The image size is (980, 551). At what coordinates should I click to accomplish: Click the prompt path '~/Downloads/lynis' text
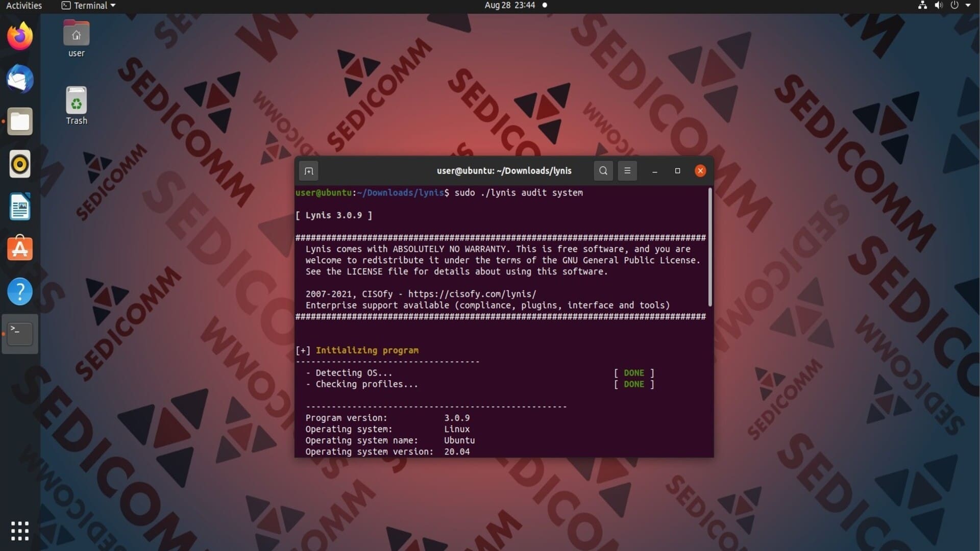pos(401,193)
